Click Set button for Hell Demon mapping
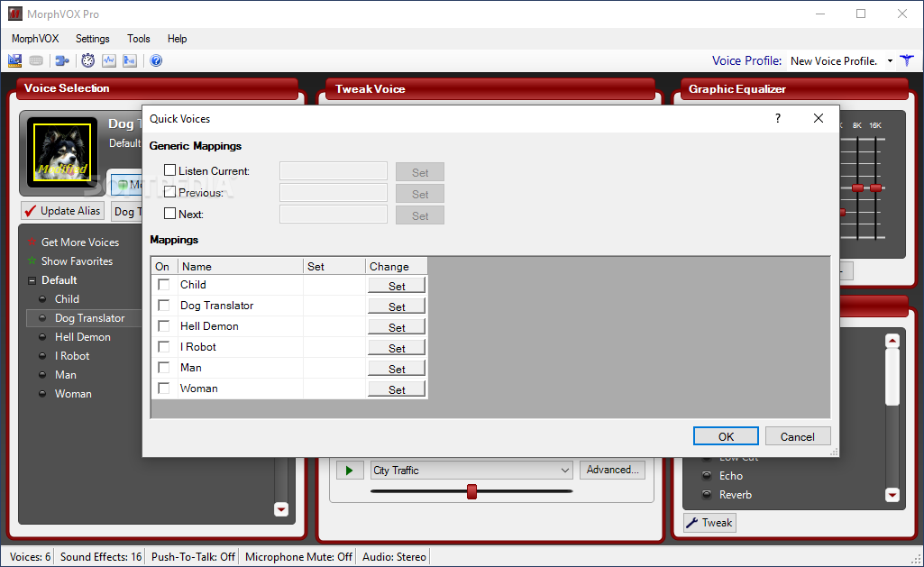This screenshot has height=567, width=924. coord(397,327)
